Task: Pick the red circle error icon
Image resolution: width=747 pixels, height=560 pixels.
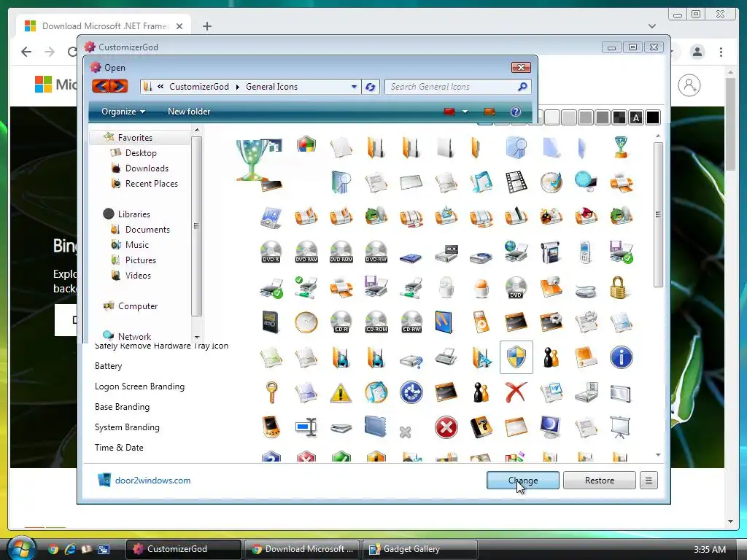Action: point(446,427)
